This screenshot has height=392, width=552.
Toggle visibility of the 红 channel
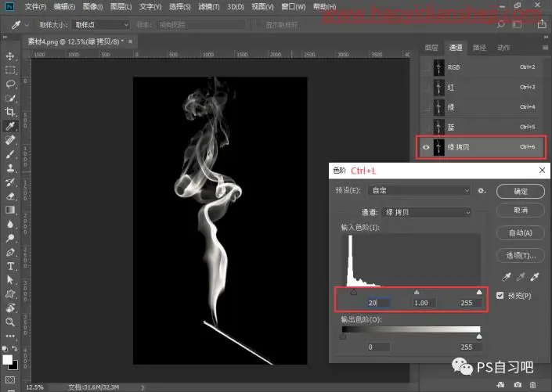click(426, 88)
